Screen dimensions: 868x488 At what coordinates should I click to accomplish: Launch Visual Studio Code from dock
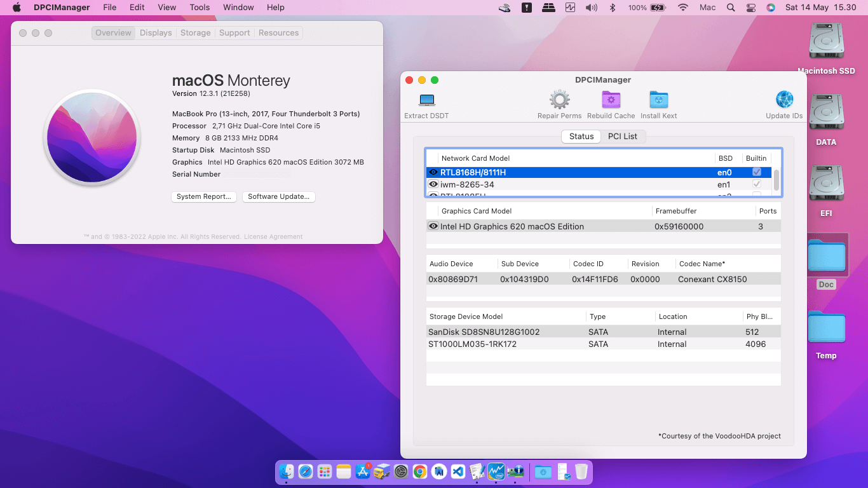coord(458,471)
